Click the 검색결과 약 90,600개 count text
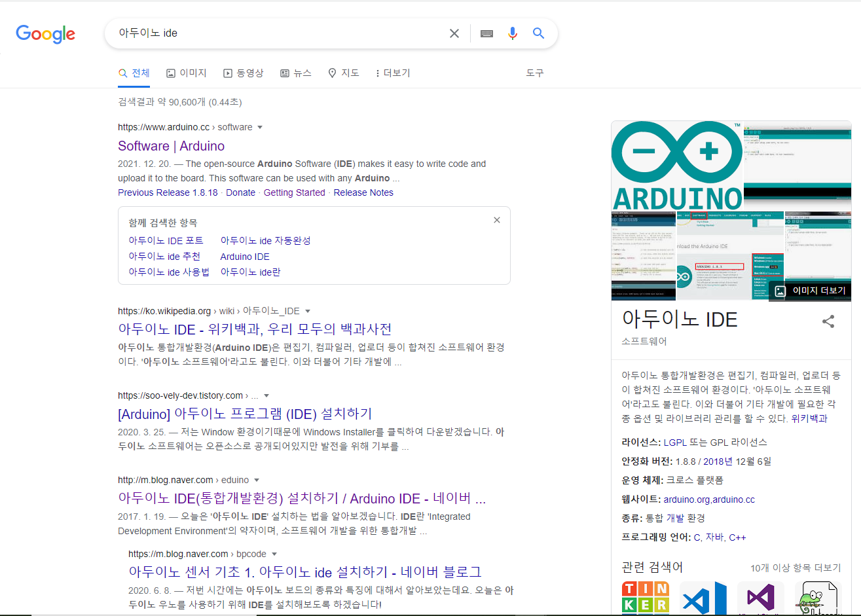The width and height of the screenshot is (861, 616). [x=180, y=102]
